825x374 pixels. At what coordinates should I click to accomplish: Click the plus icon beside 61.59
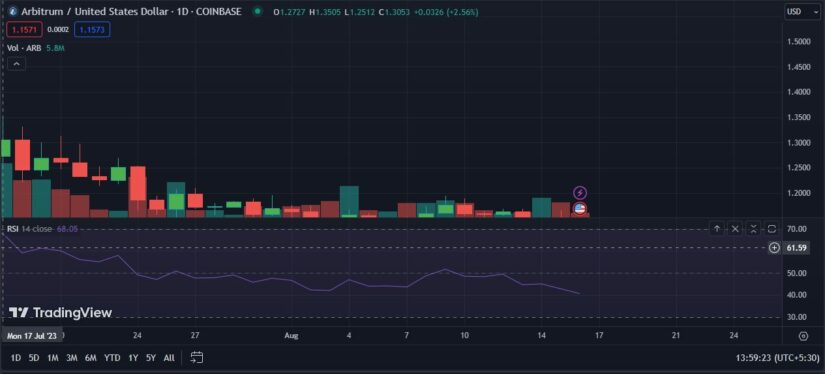tap(774, 248)
